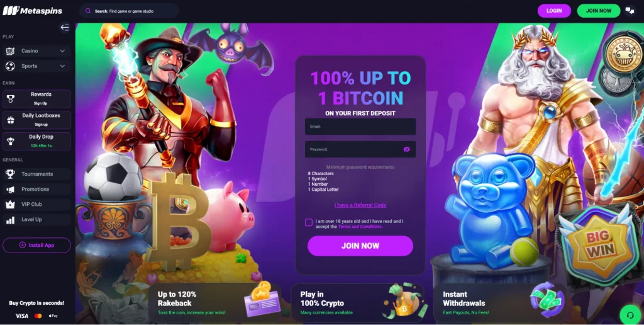Expand the Casino menu chevron
The height and width of the screenshot is (325, 644).
pos(62,51)
